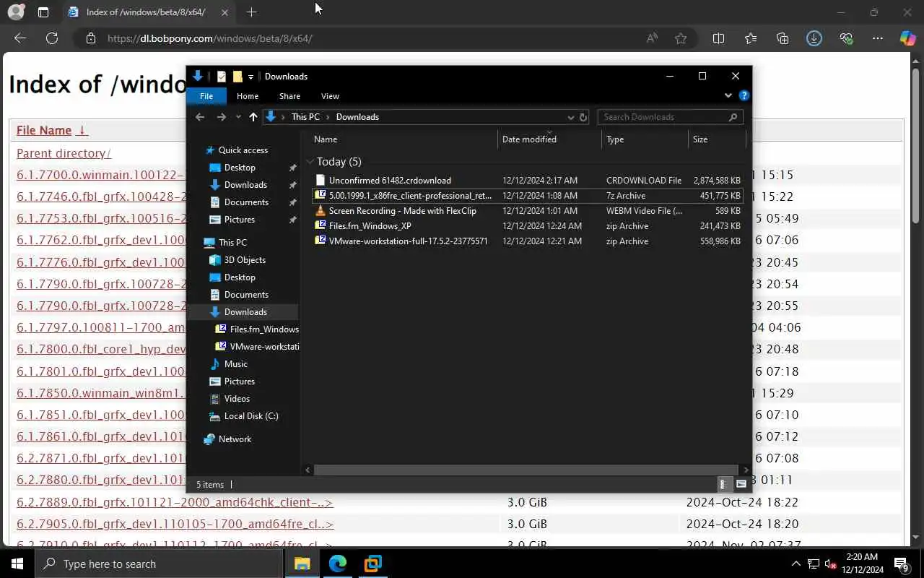
Task: Click Edge address bar URL
Action: point(209,38)
